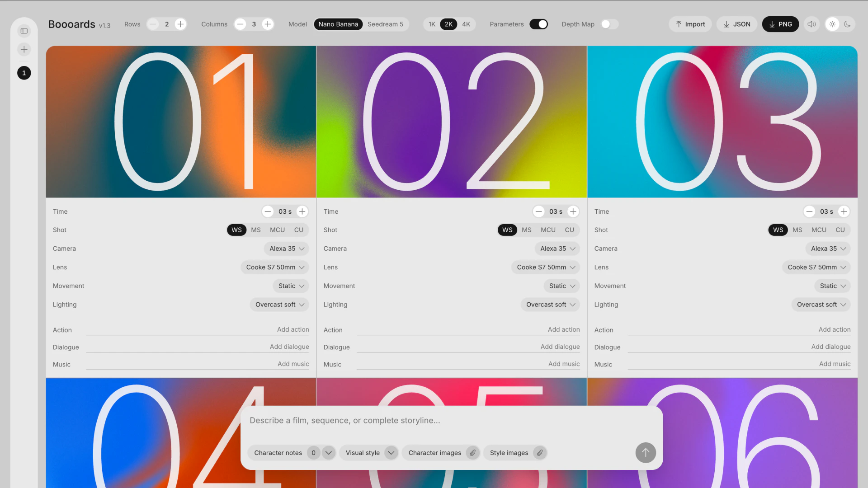This screenshot has width=868, height=488.
Task: Click the Add action field in panel 03
Action: [x=739, y=330]
